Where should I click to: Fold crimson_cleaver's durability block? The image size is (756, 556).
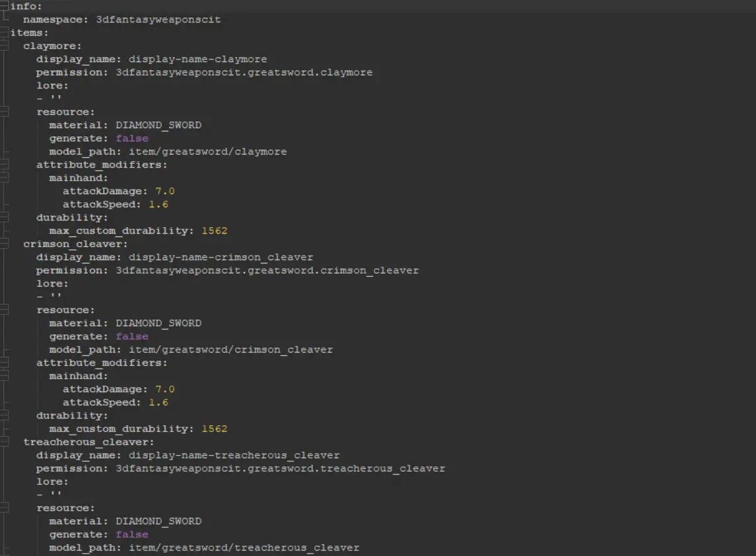pos(4,415)
